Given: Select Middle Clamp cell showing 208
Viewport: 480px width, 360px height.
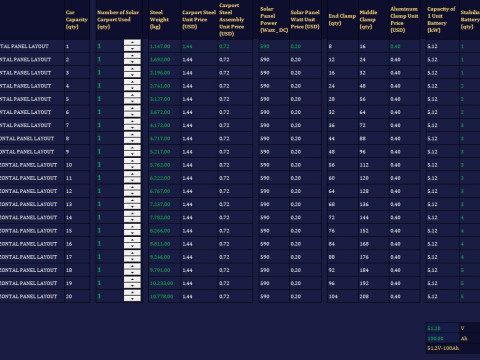Looking at the screenshot, I should pos(373,296).
